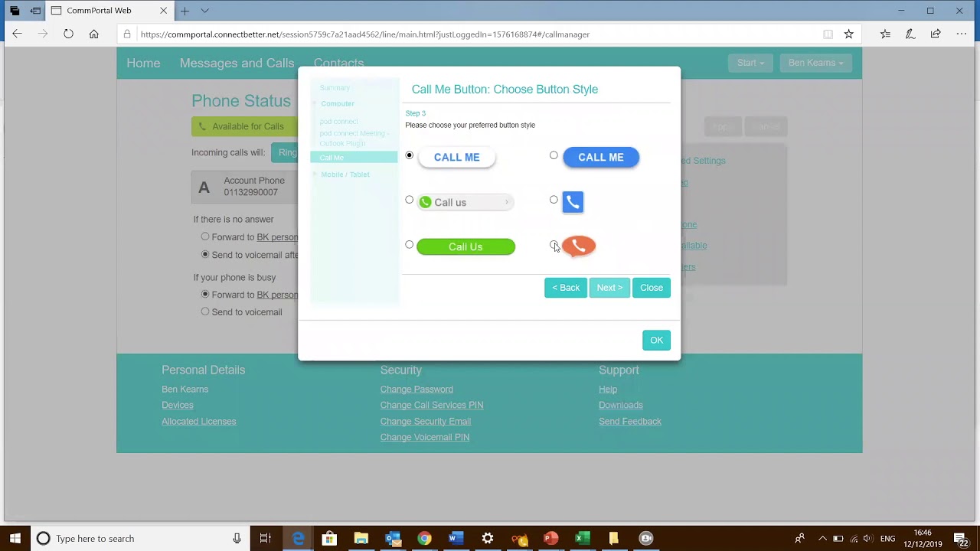Open Messages and Calls tab

237,64
